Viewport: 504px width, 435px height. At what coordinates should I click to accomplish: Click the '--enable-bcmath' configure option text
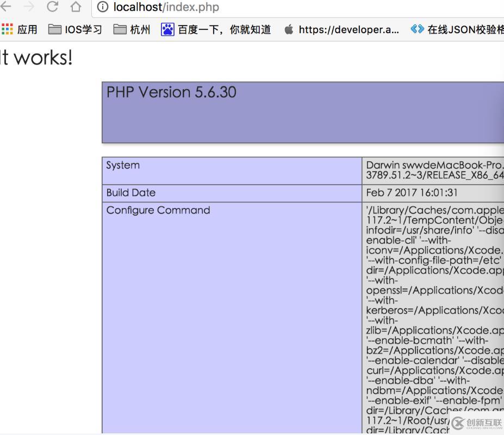(x=409, y=341)
